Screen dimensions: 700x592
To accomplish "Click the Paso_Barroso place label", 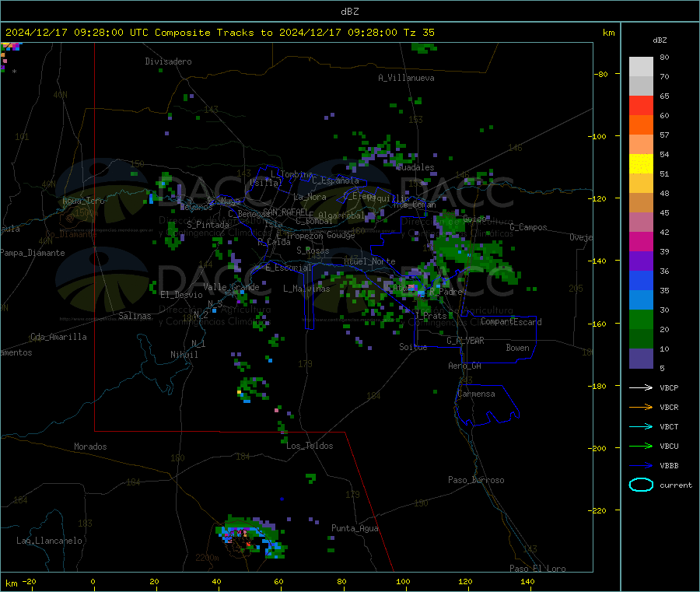I will click(x=476, y=480).
